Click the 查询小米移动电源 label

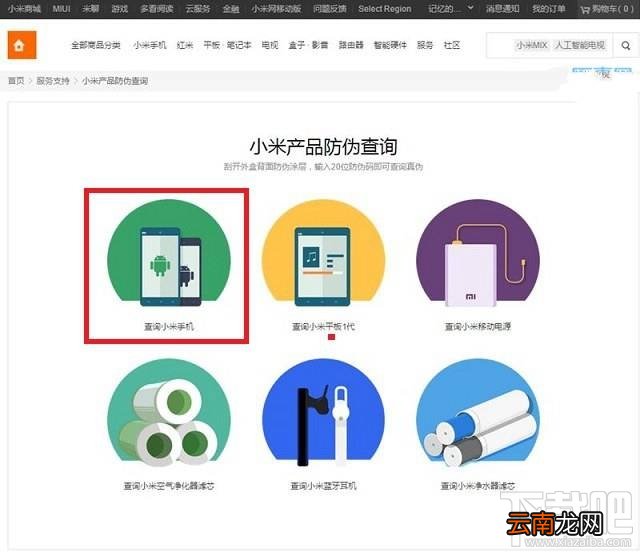[x=478, y=326]
